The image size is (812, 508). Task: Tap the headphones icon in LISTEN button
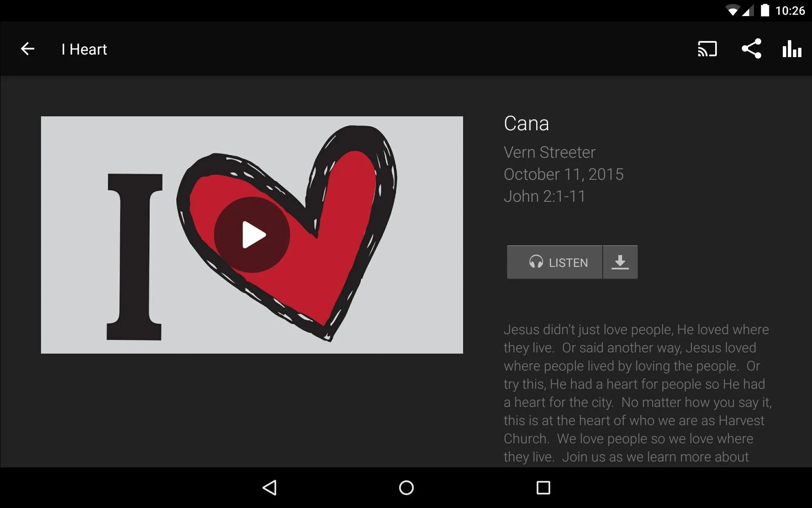pyautogui.click(x=535, y=262)
